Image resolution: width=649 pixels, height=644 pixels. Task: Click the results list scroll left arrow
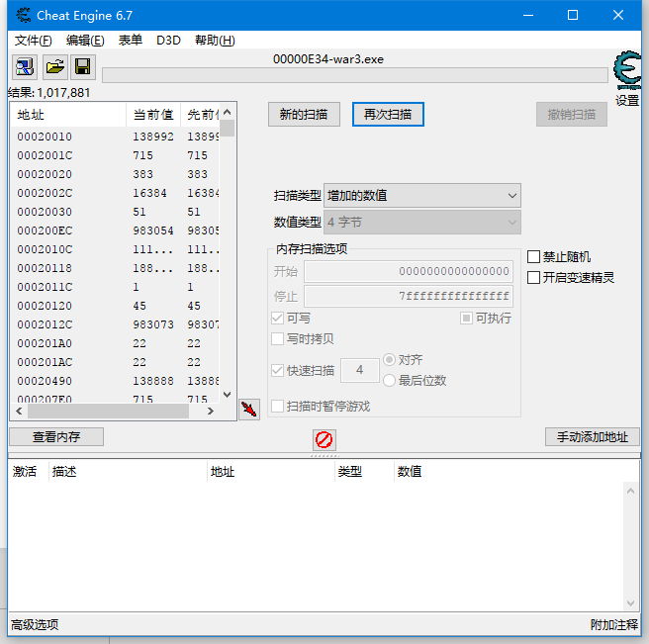pyautogui.click(x=19, y=411)
